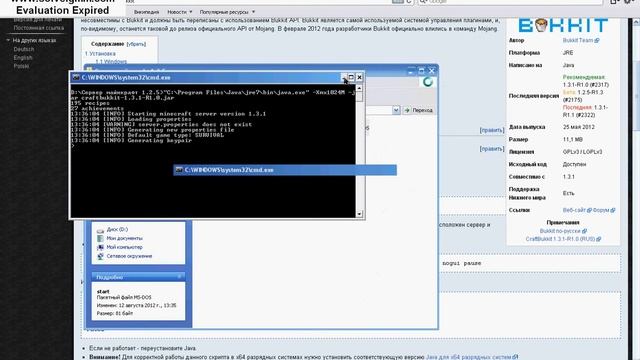Click the Explorer window throbber icon

pyautogui.click(x=427, y=82)
